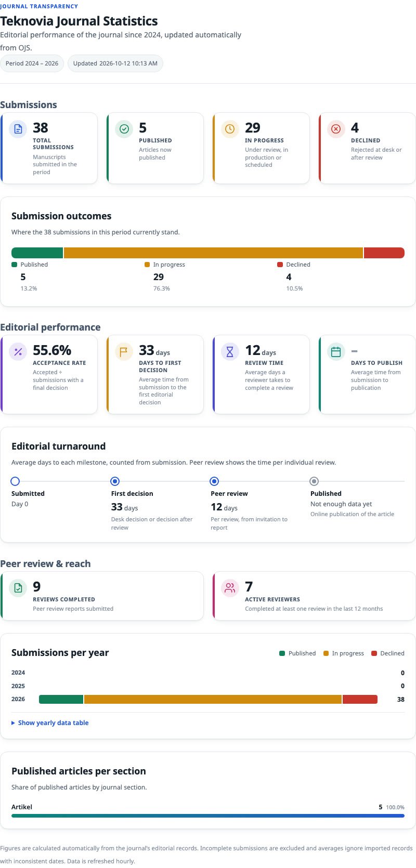This screenshot has height=868, width=416.
Task: Click the 2026 row label
Action: tap(18, 700)
